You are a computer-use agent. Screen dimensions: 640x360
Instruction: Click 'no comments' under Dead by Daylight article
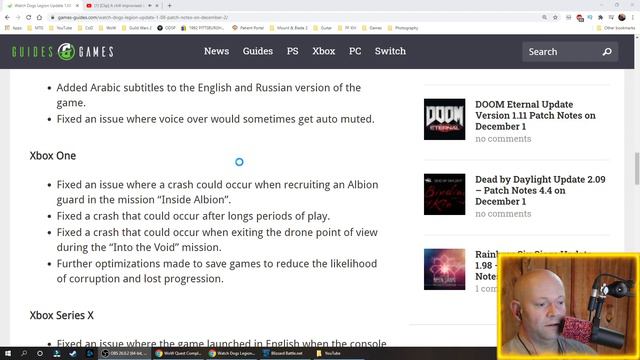coord(503,214)
